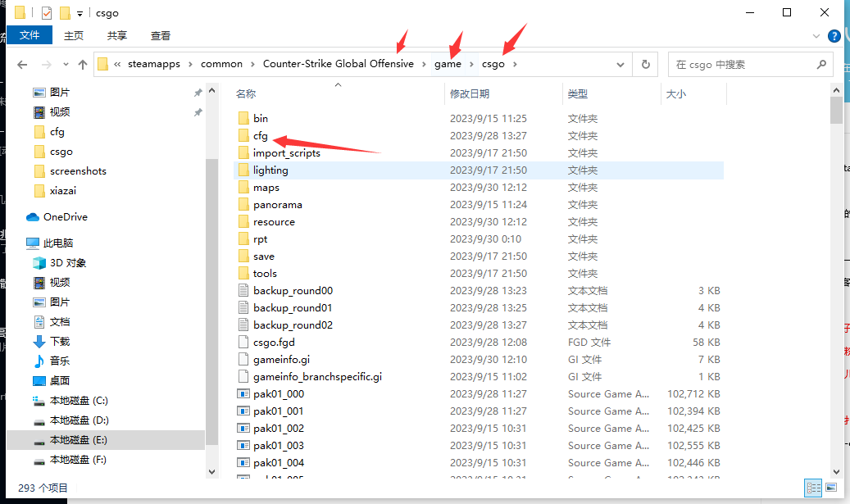Expand chevron after common in path
Screen dimensions: 850x504
pyautogui.click(x=252, y=65)
